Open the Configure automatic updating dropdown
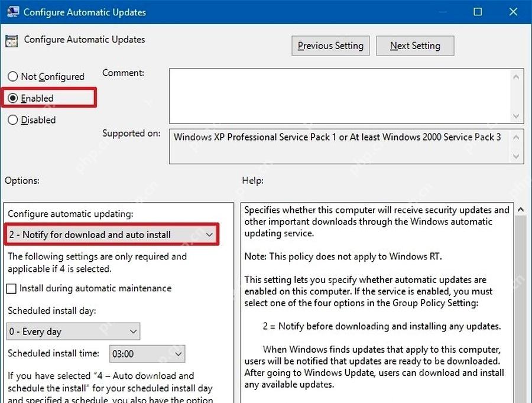The image size is (532, 403). point(112,235)
